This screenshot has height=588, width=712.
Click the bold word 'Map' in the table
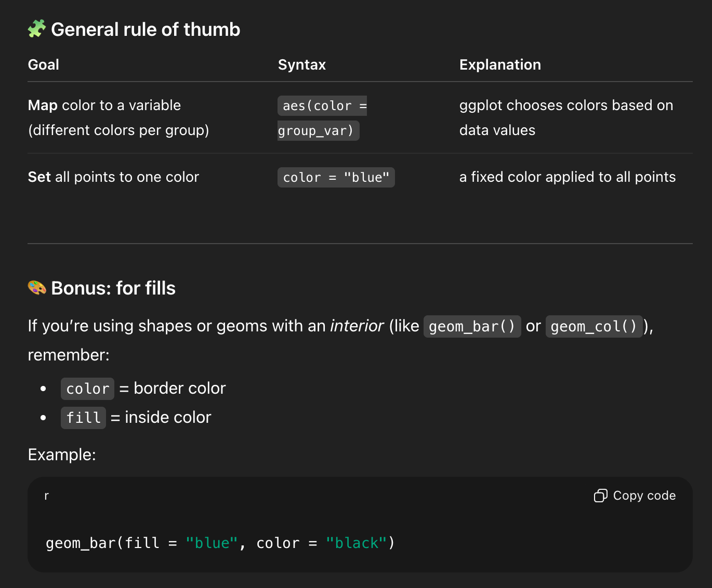[x=43, y=105]
